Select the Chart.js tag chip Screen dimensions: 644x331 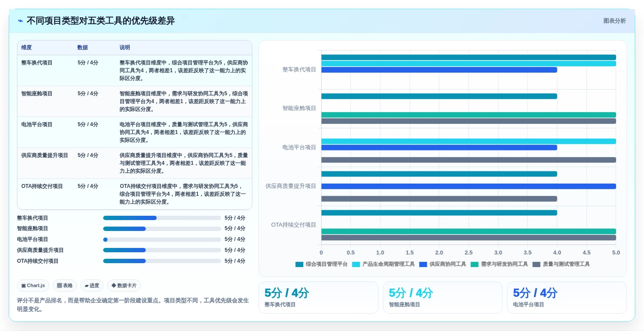(33, 285)
